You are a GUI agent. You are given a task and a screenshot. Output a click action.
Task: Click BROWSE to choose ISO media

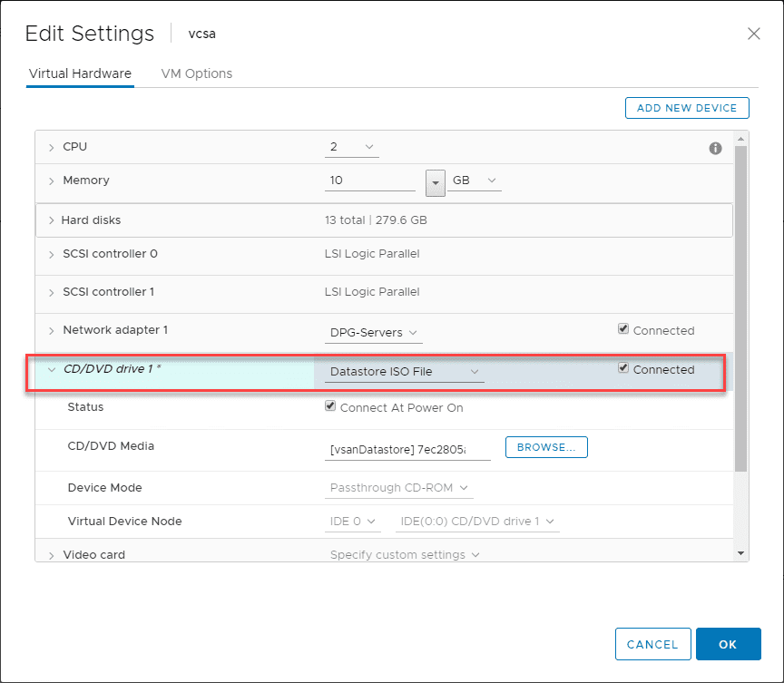click(546, 447)
